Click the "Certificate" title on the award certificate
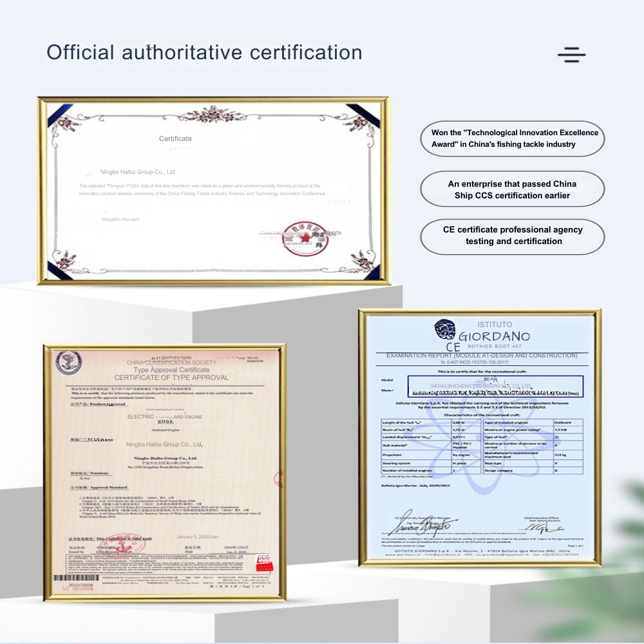The image size is (644, 644). [175, 139]
